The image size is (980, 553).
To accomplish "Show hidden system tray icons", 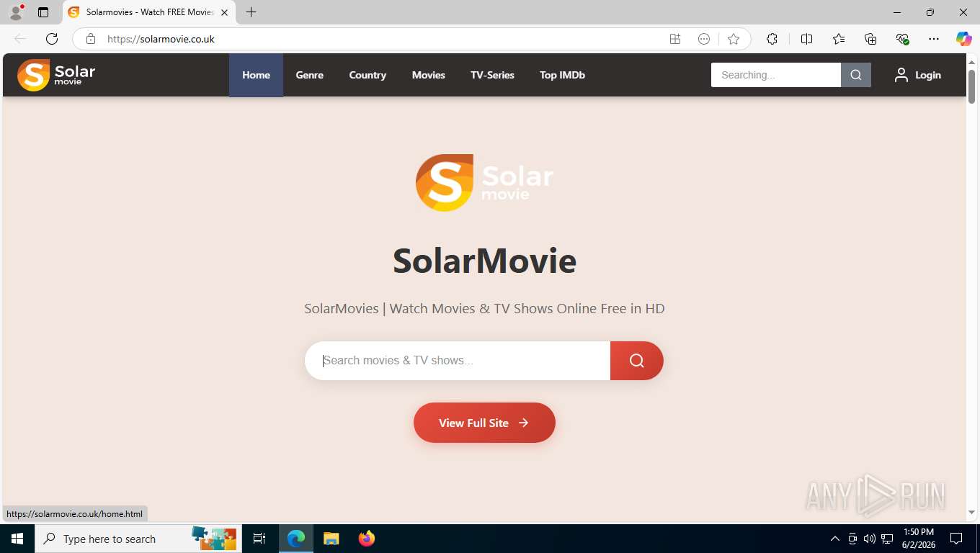I will tap(835, 539).
